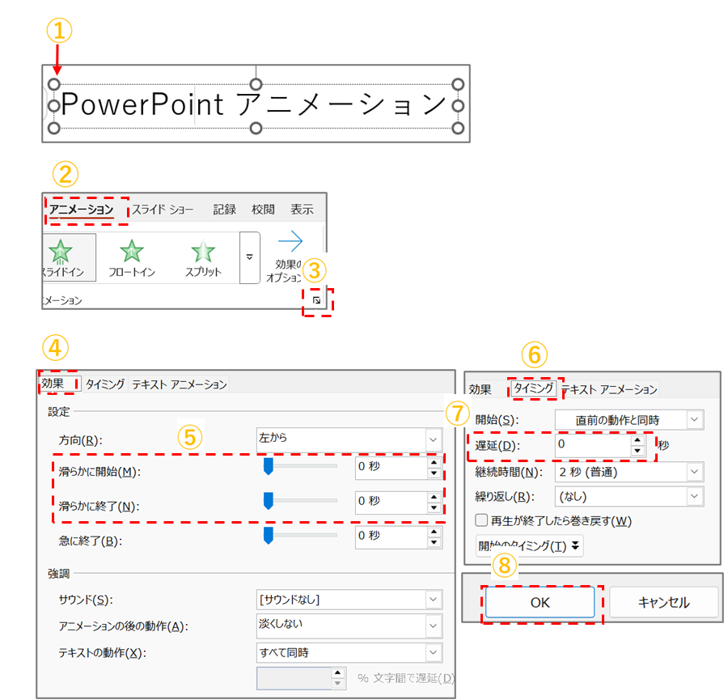
Task: Click the 滑らかに開始 slider handle
Action: [269, 467]
